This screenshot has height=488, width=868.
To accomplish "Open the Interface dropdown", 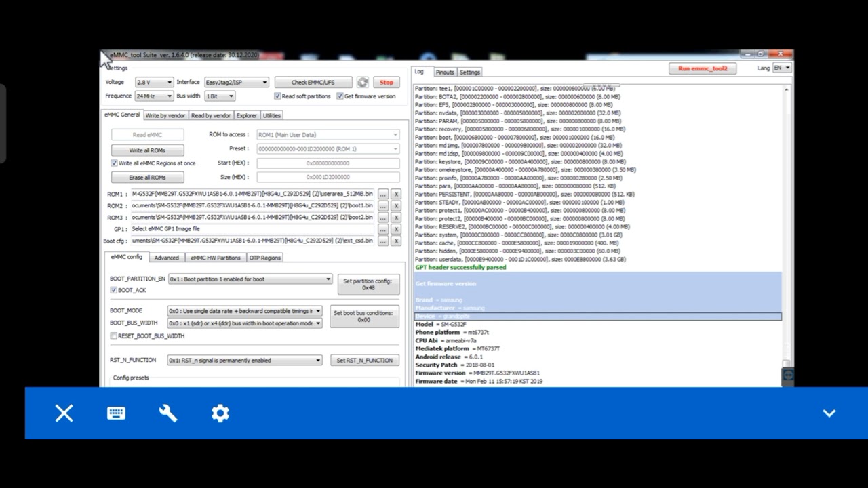I will [x=237, y=83].
